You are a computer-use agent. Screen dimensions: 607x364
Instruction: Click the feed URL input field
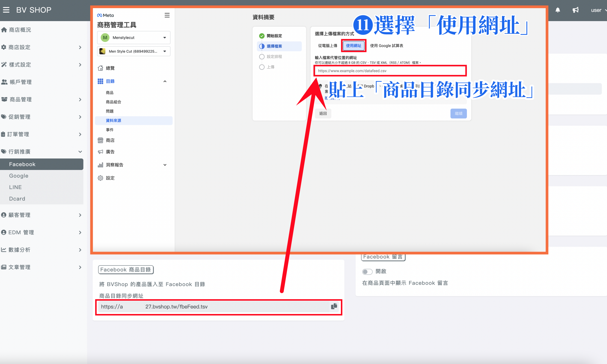tap(390, 71)
